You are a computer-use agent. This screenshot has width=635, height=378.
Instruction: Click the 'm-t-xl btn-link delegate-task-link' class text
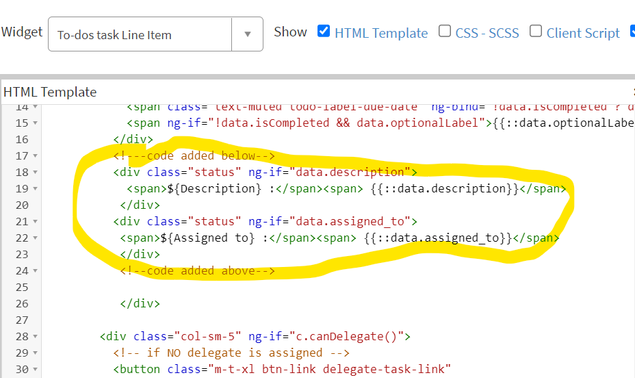[x=329, y=369]
